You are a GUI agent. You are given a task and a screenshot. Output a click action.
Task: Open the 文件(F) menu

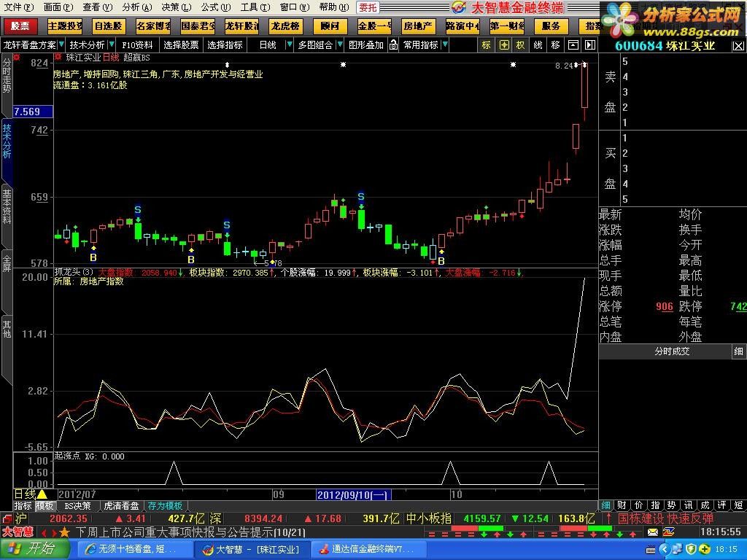click(18, 7)
